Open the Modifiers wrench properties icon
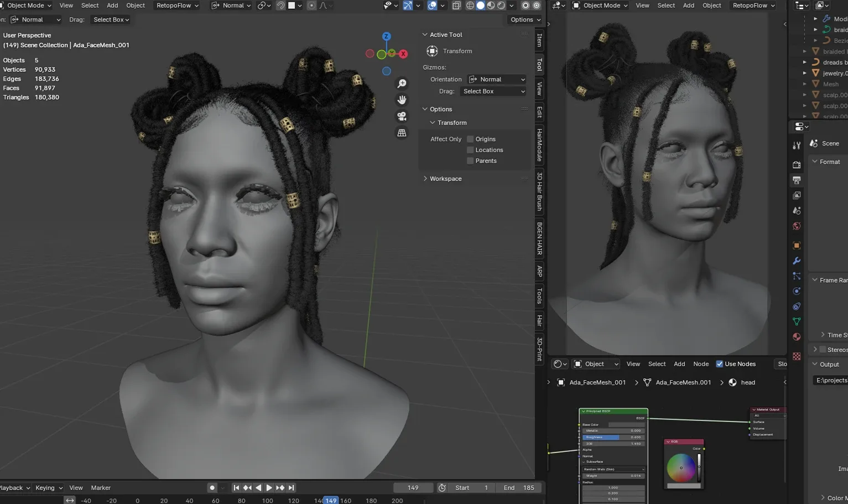The image size is (848, 504). (x=797, y=261)
